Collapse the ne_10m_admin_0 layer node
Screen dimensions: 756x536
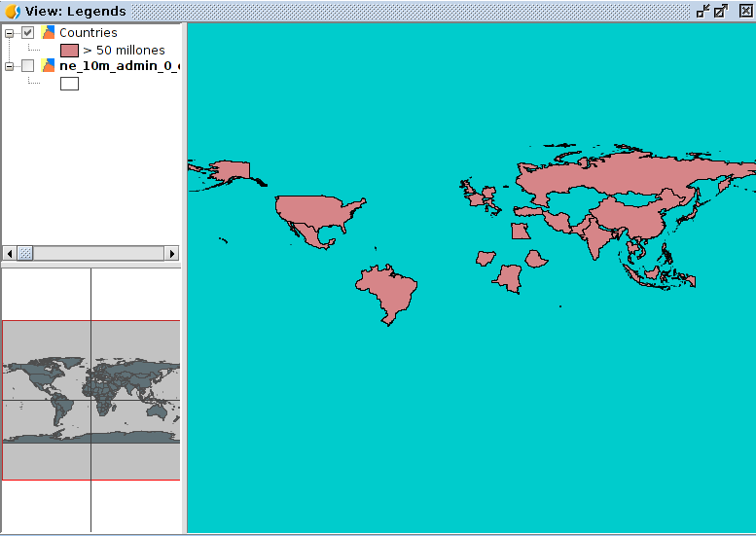pos(9,66)
